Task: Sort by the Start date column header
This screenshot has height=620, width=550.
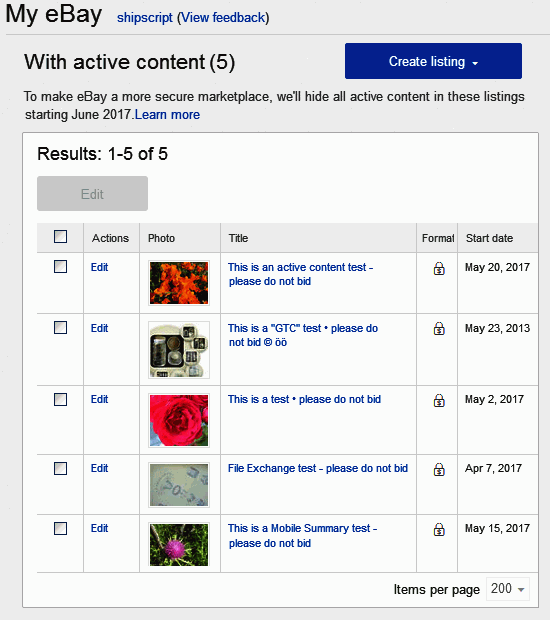Action: click(x=489, y=238)
